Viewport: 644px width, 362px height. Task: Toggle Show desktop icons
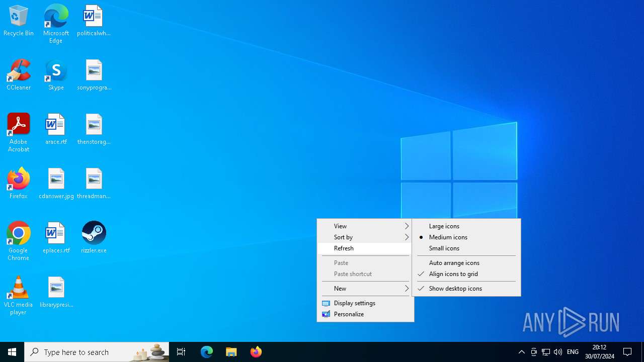[x=466, y=289]
